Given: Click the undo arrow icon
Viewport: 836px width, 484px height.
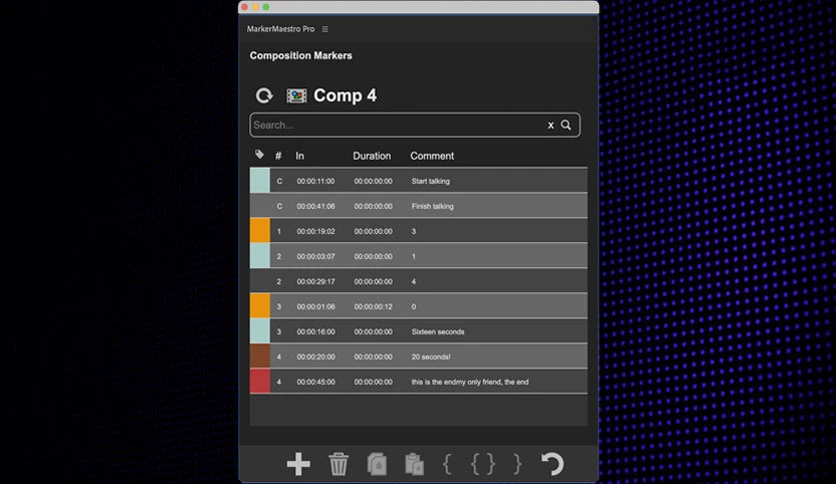Looking at the screenshot, I should tap(552, 464).
